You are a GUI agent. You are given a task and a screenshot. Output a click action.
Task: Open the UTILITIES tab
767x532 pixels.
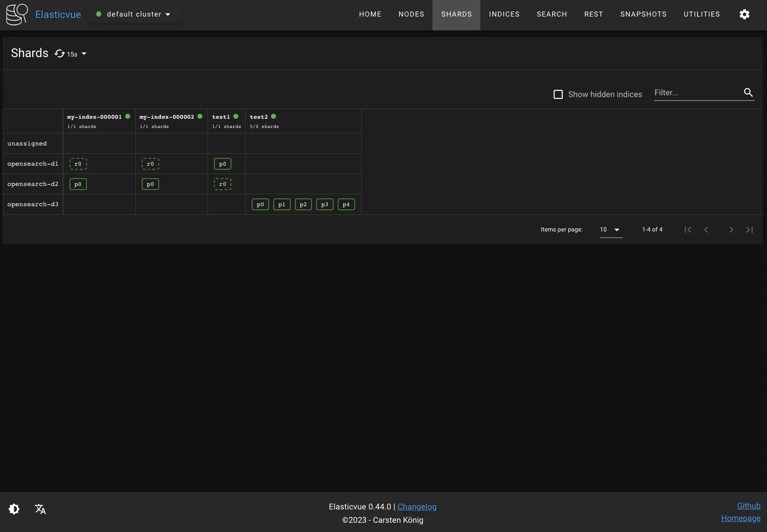point(702,14)
